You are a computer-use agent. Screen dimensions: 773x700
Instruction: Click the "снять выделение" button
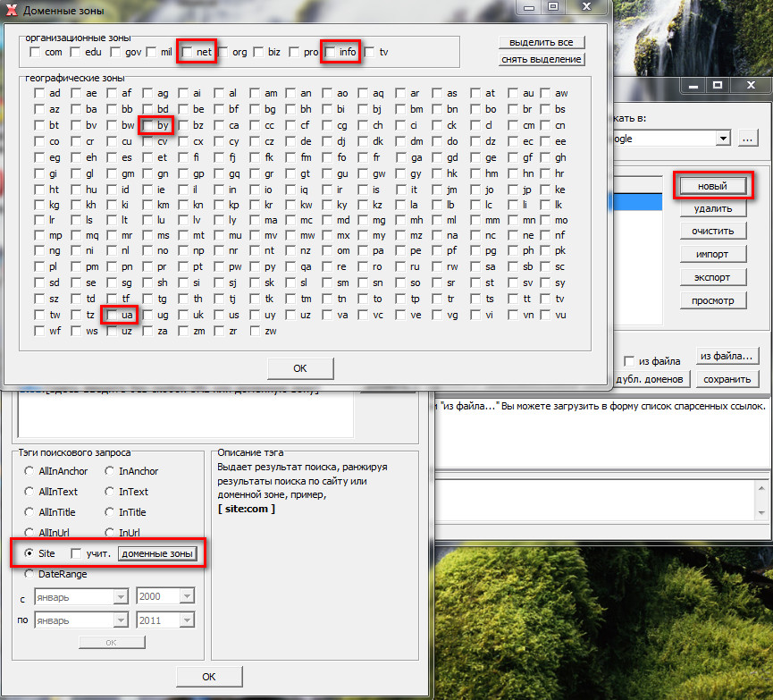[542, 59]
